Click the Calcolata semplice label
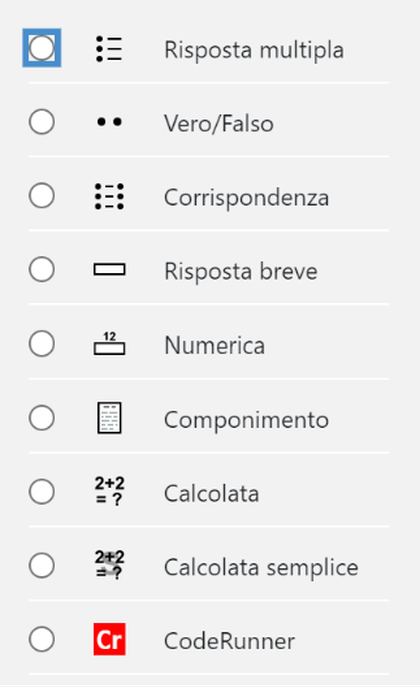Screen dimensions: 420x688 [x=261, y=567]
